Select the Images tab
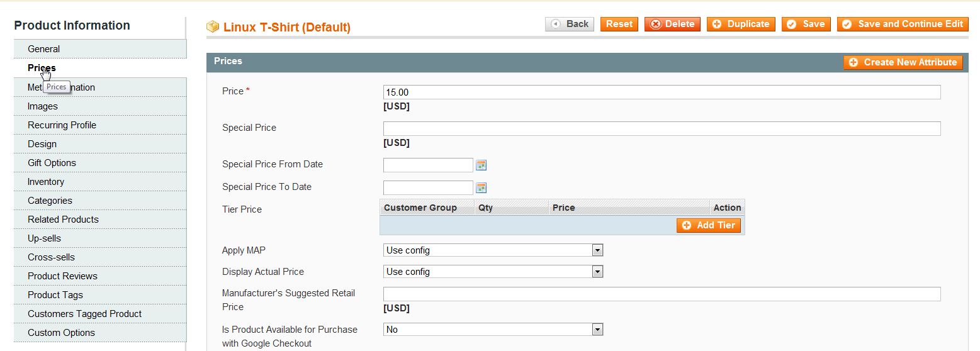This screenshot has height=351, width=980. 42,106
